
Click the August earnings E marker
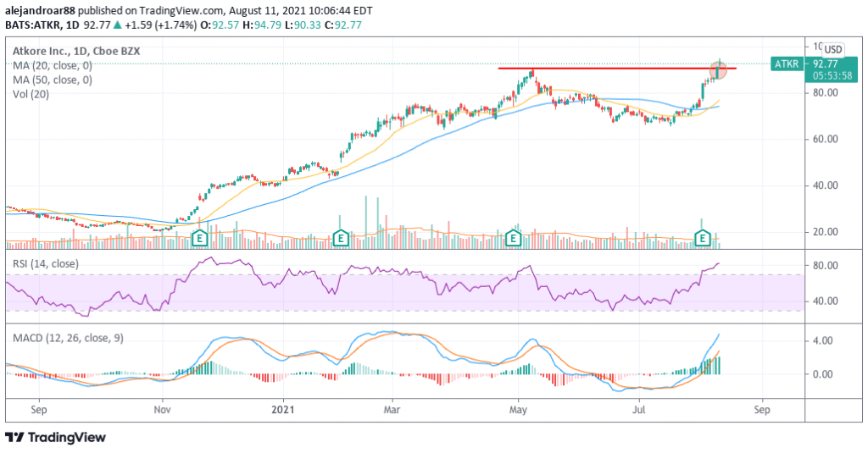[x=703, y=239]
